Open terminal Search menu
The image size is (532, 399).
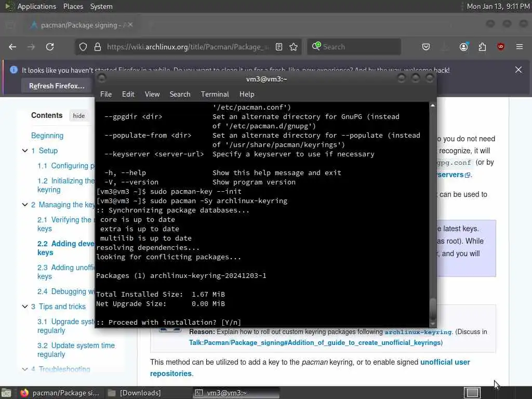click(180, 95)
